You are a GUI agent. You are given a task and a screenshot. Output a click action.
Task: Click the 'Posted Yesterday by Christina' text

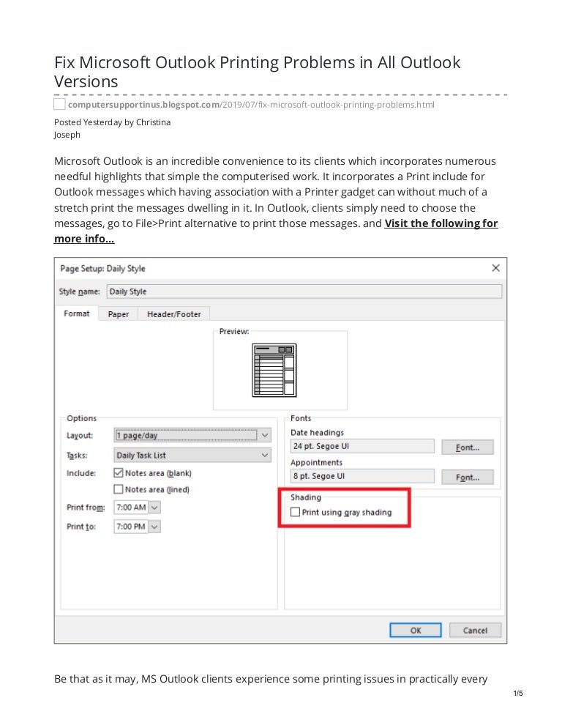[x=112, y=122]
